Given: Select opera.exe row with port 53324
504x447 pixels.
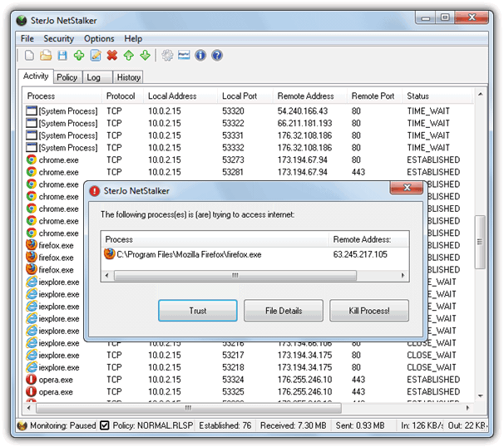Looking at the screenshot, I should click(x=248, y=380).
